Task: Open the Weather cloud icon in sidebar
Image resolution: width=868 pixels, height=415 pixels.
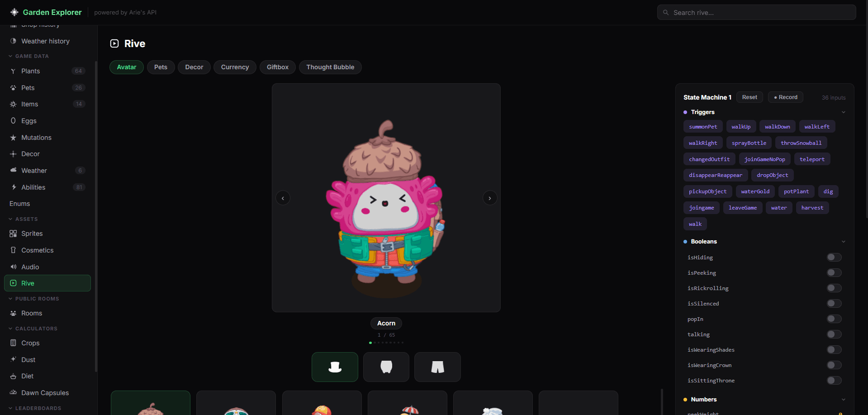Action: click(x=13, y=171)
